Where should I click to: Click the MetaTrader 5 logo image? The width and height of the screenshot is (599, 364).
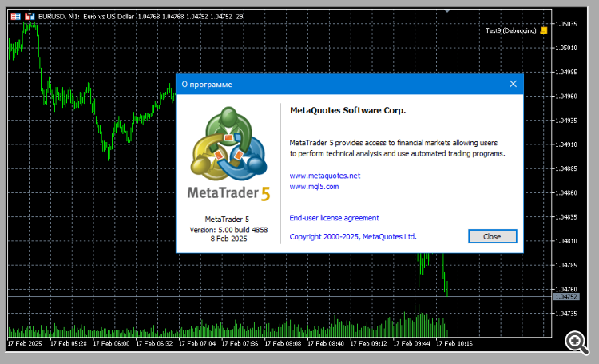(x=229, y=153)
